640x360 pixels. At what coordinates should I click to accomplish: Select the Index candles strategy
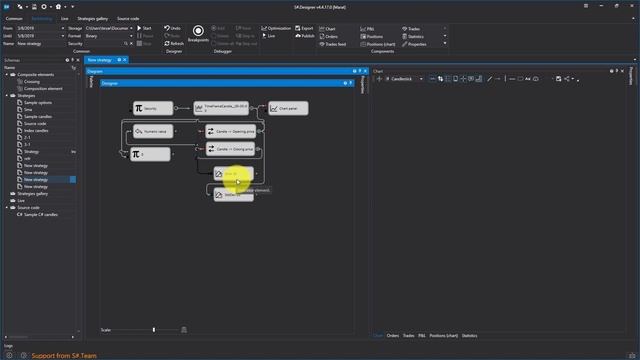tap(36, 131)
